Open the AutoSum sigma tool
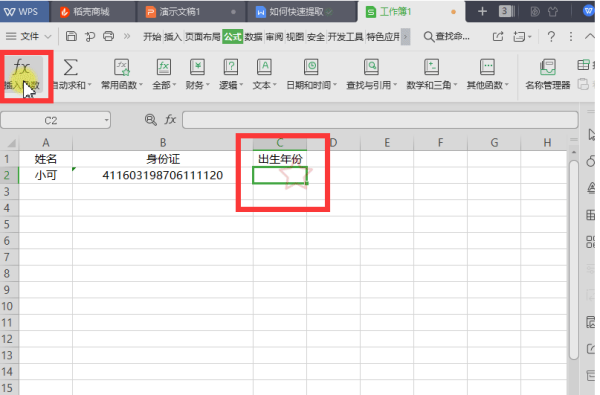 coord(70,67)
